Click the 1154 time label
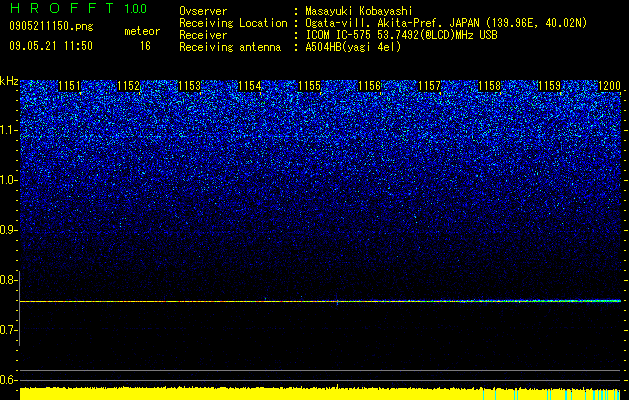The height and width of the screenshot is (400, 629). pos(250,86)
